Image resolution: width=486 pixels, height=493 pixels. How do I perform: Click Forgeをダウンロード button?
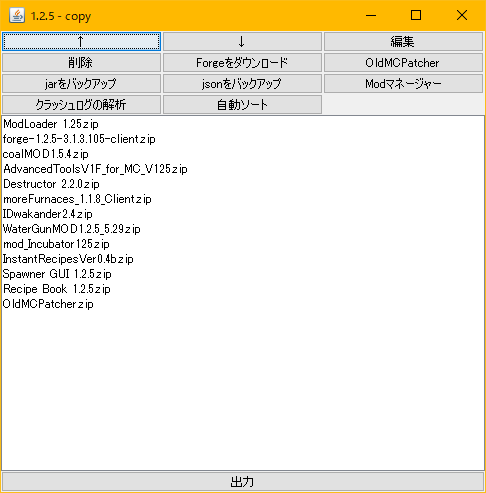(x=242, y=63)
